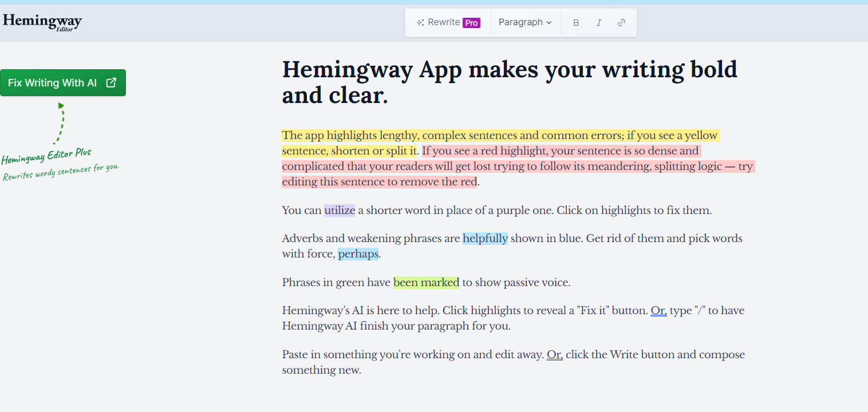Open the Paragraph style dropdown
Screen dimensions: 868x412
pyautogui.click(x=525, y=22)
